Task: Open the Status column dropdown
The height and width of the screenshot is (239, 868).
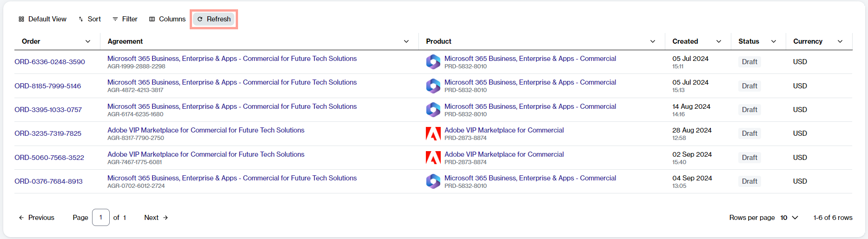Action: point(774,41)
